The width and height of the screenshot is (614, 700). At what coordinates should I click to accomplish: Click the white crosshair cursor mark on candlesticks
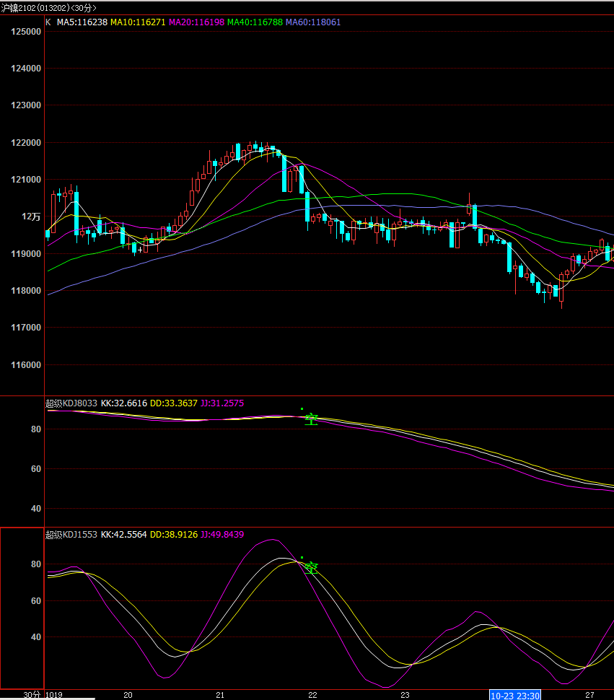pos(140,250)
